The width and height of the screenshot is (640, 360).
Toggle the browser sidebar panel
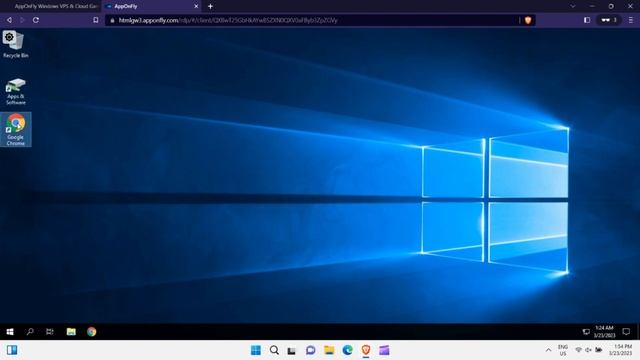tap(587, 20)
